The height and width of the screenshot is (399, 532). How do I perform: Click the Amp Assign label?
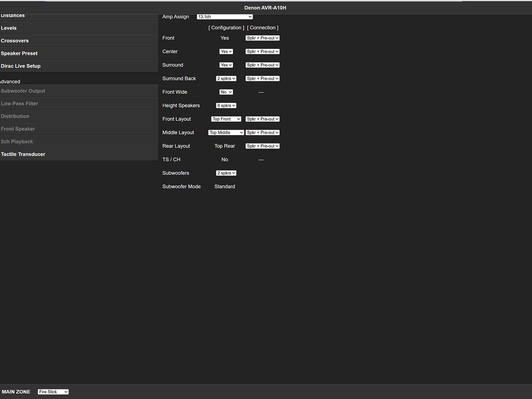176,17
